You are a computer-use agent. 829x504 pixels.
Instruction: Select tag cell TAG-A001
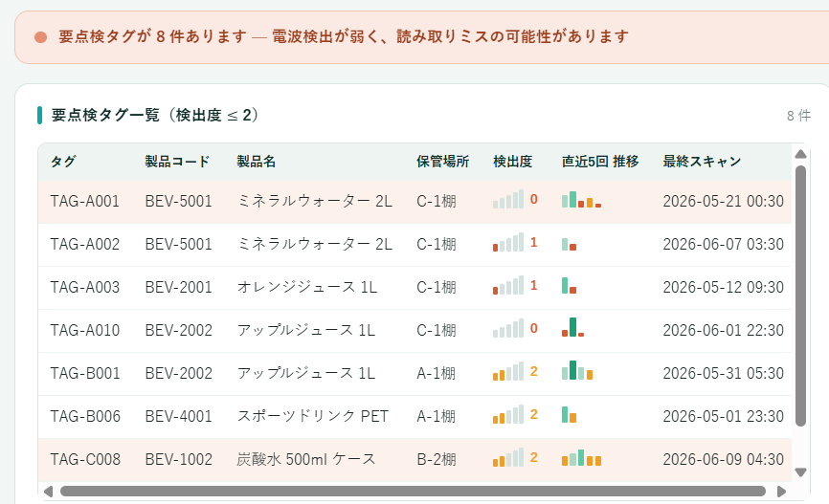click(84, 201)
